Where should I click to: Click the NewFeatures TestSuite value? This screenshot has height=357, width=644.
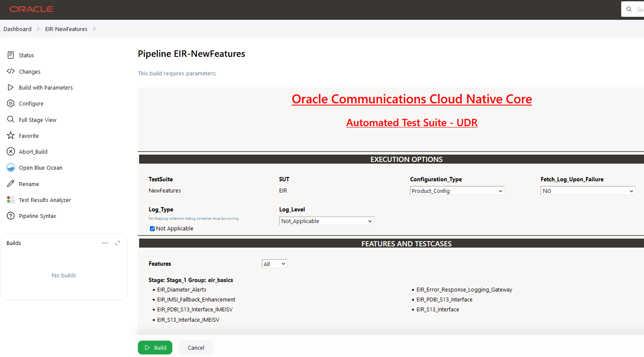[x=165, y=191]
